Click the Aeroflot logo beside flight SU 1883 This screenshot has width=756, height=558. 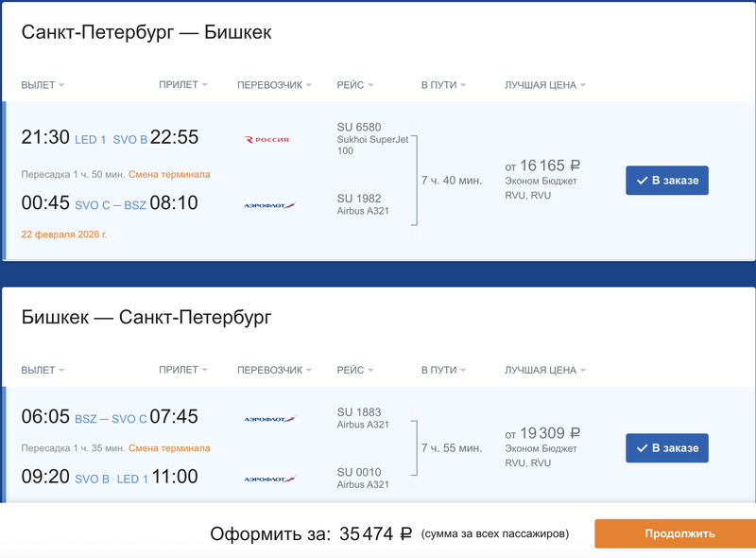click(269, 419)
